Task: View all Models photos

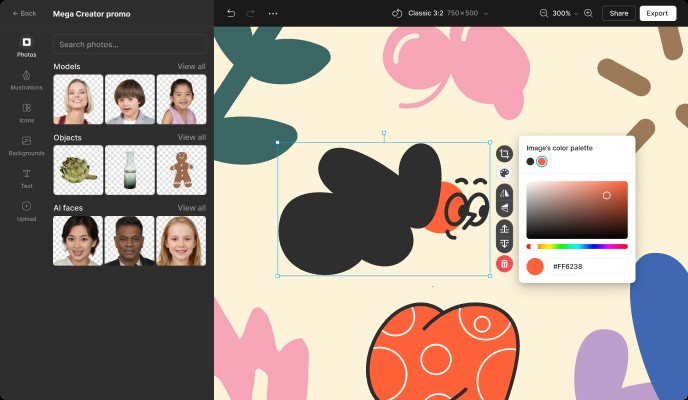Action: pos(191,67)
